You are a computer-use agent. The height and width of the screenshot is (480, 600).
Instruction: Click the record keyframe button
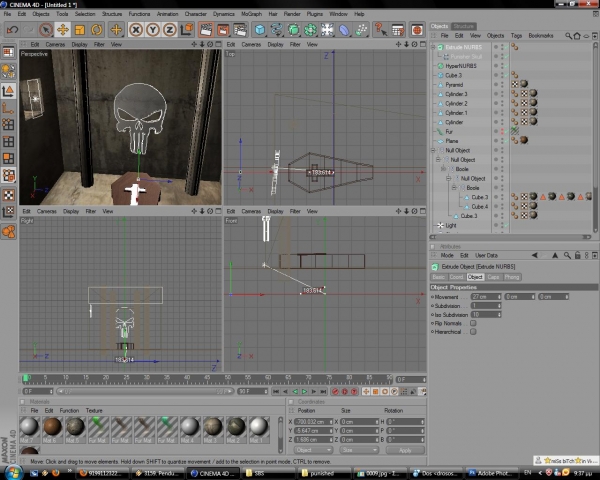[335, 391]
